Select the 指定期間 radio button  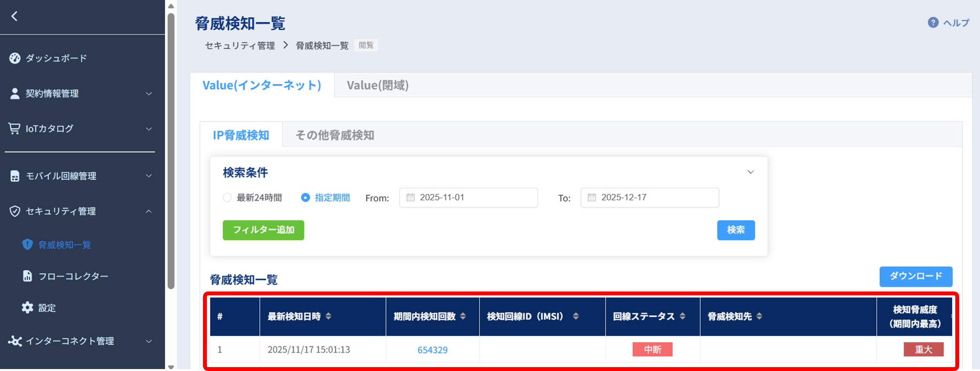point(306,198)
